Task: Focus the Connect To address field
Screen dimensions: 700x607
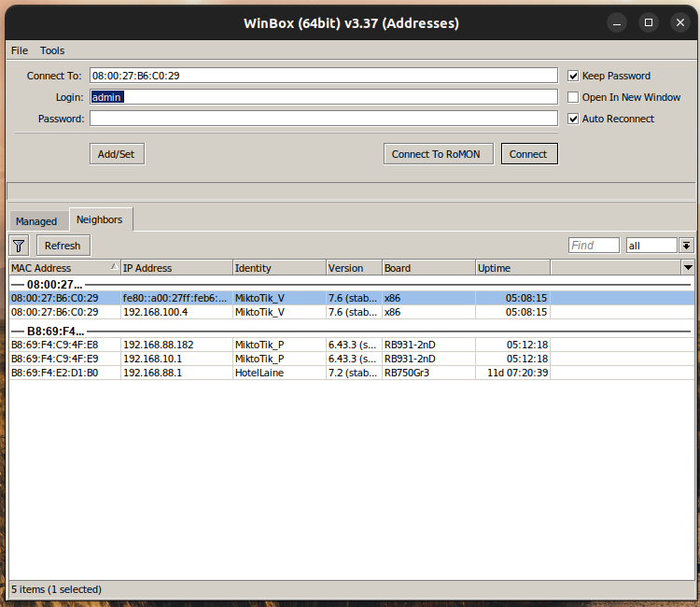Action: 324,76
